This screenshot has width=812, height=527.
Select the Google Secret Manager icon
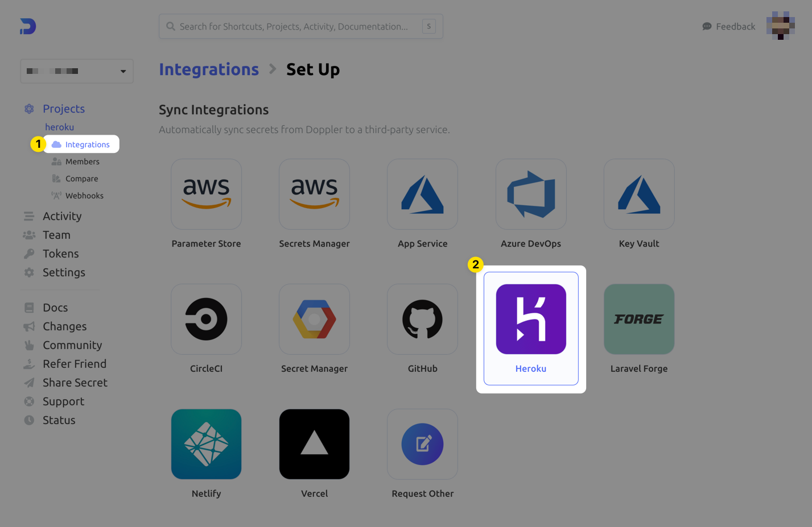314,319
